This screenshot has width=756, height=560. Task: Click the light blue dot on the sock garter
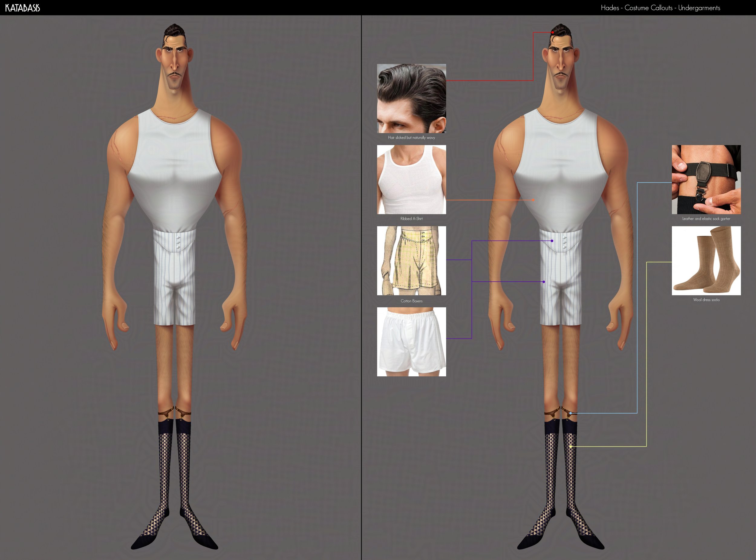click(x=571, y=413)
